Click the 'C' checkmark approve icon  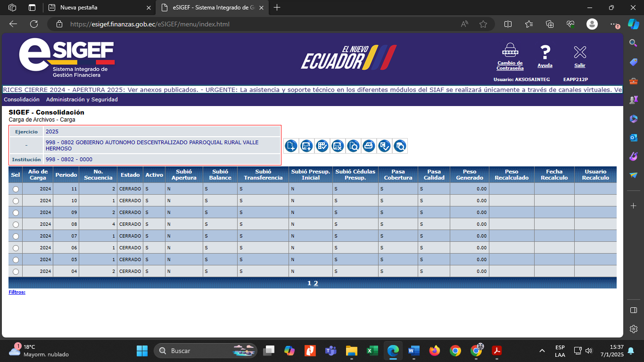[x=384, y=146]
